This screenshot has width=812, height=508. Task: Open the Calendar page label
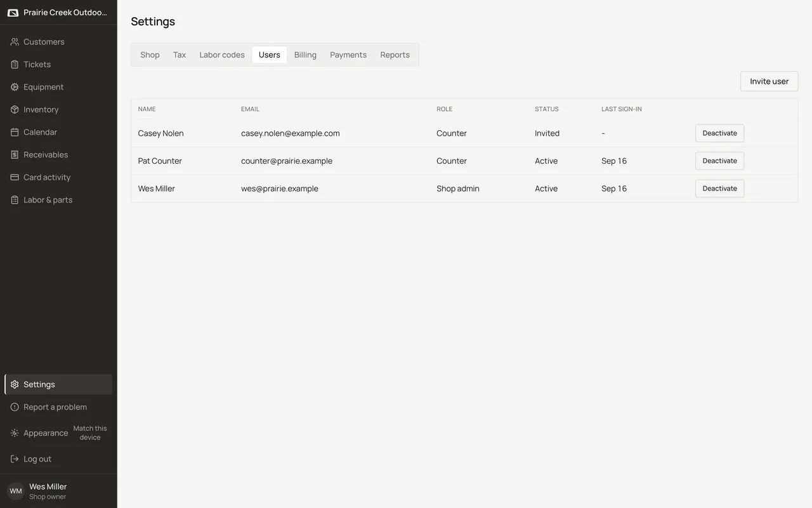[40, 132]
